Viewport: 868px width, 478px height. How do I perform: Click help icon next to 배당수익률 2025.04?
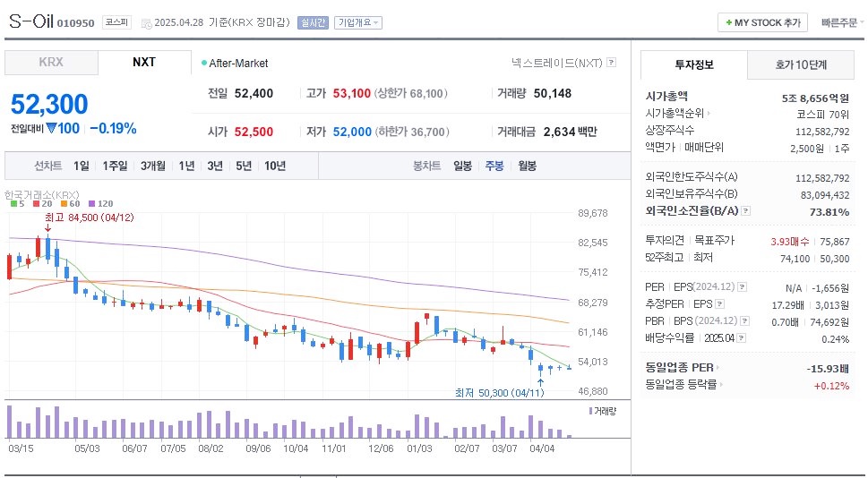[741, 338]
